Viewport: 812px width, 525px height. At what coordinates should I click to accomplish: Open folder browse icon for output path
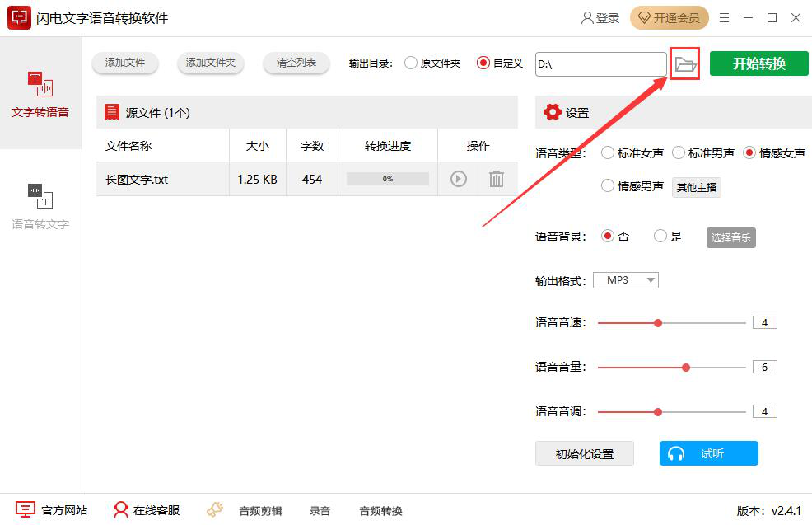(x=684, y=64)
